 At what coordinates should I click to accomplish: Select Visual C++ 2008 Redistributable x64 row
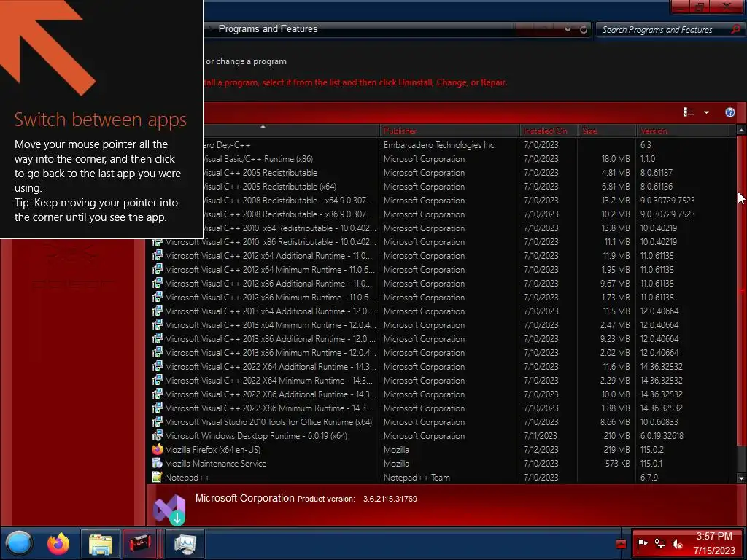466,201
